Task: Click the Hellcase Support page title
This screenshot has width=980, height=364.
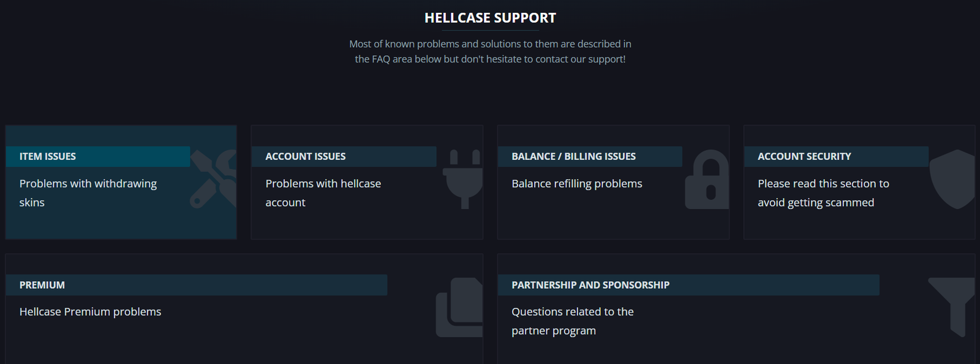Action: [x=490, y=18]
